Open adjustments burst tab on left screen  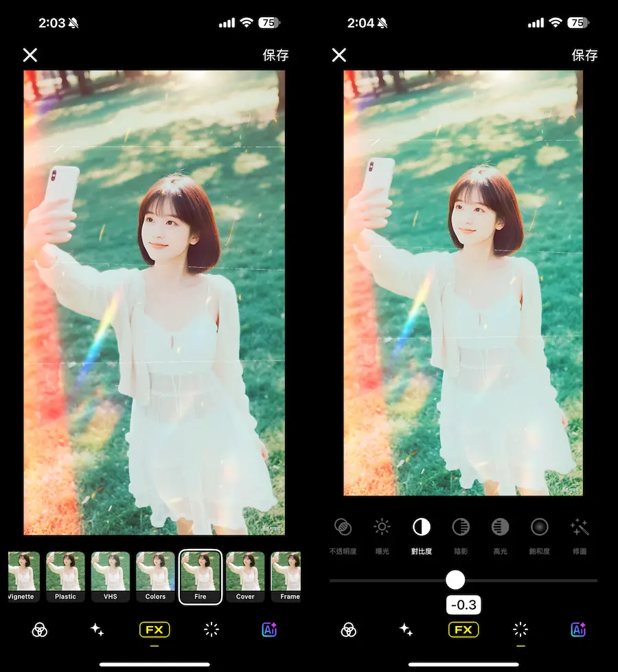coord(211,629)
